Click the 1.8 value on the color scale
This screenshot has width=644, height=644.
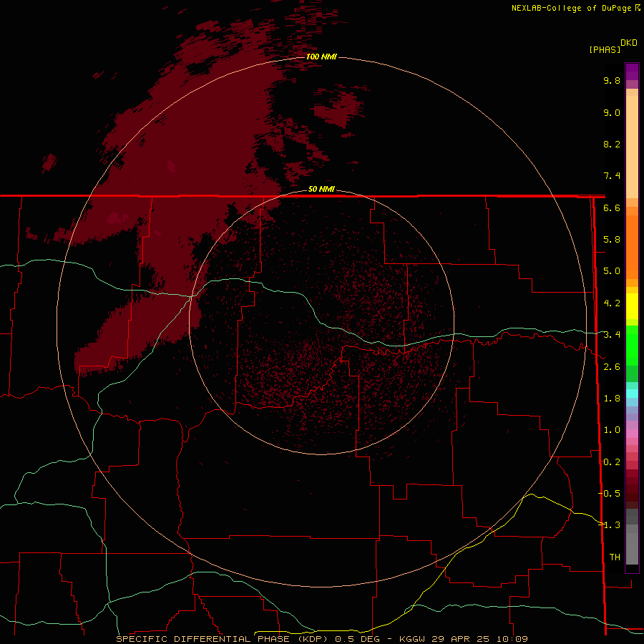click(x=612, y=399)
